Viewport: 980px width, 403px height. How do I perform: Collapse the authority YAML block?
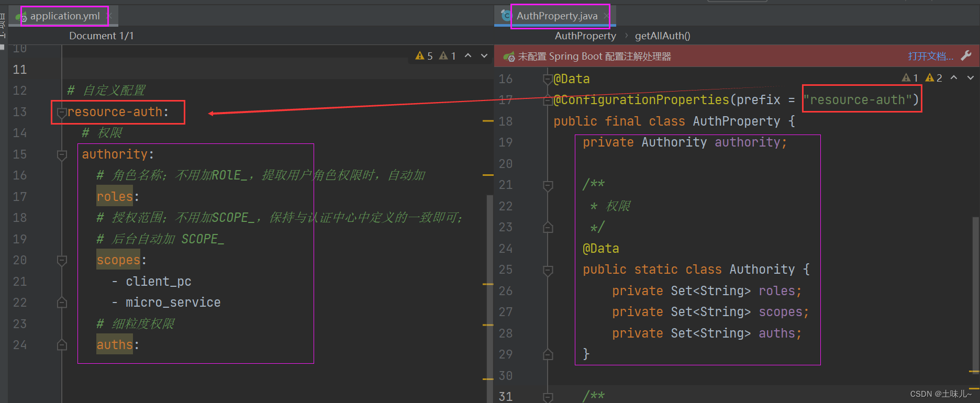click(62, 154)
